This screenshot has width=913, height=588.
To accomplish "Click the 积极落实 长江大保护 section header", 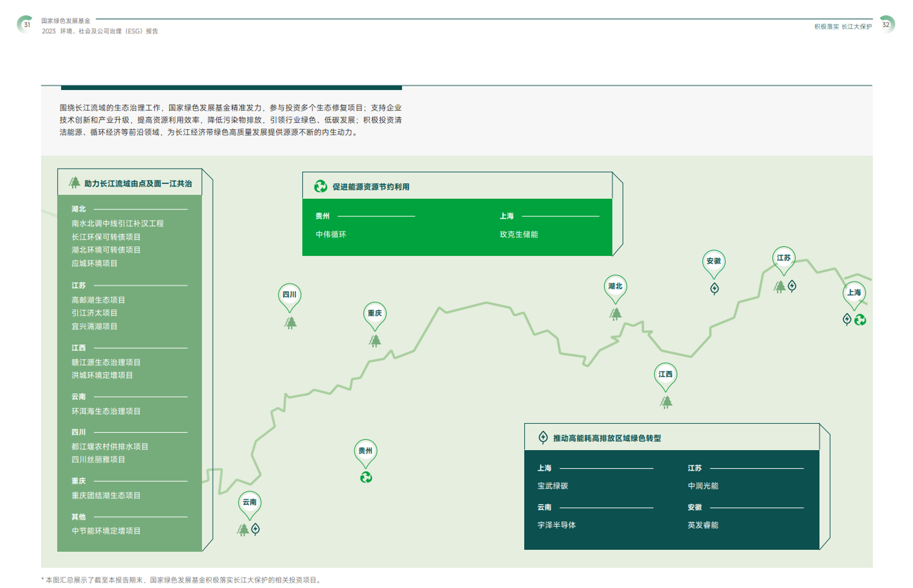I will (x=843, y=26).
